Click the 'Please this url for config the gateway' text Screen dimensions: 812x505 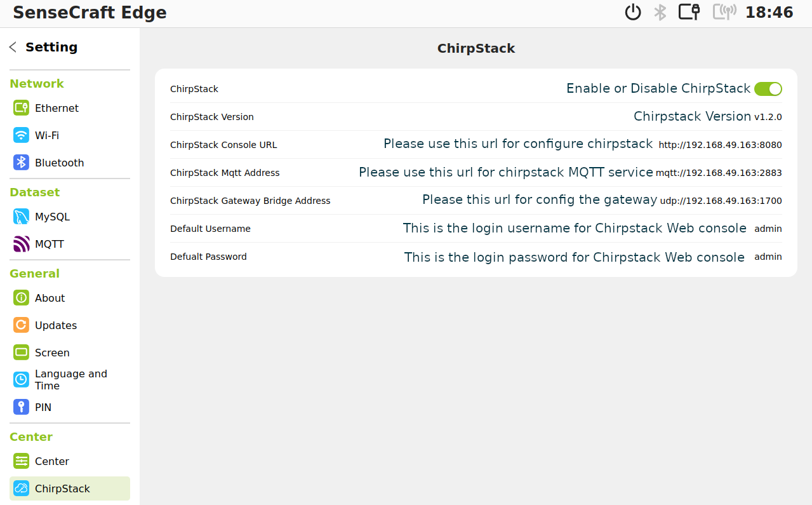(x=540, y=200)
